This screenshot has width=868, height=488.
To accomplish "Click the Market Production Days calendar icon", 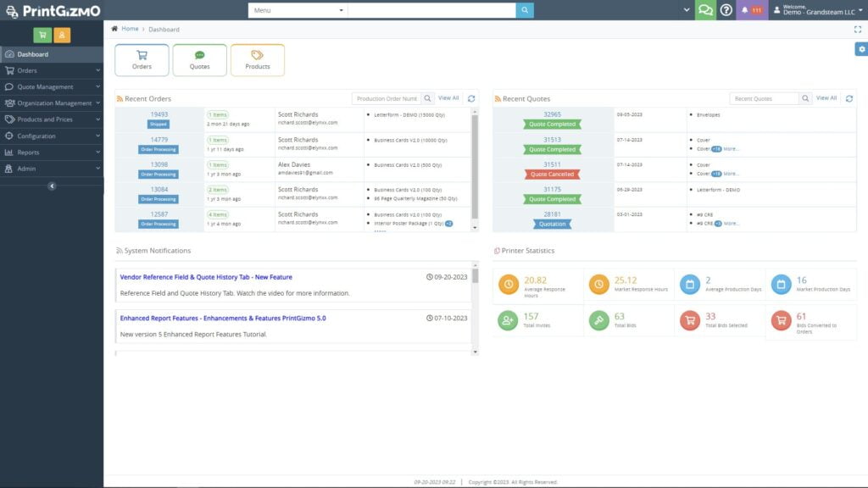I will pos(781,284).
